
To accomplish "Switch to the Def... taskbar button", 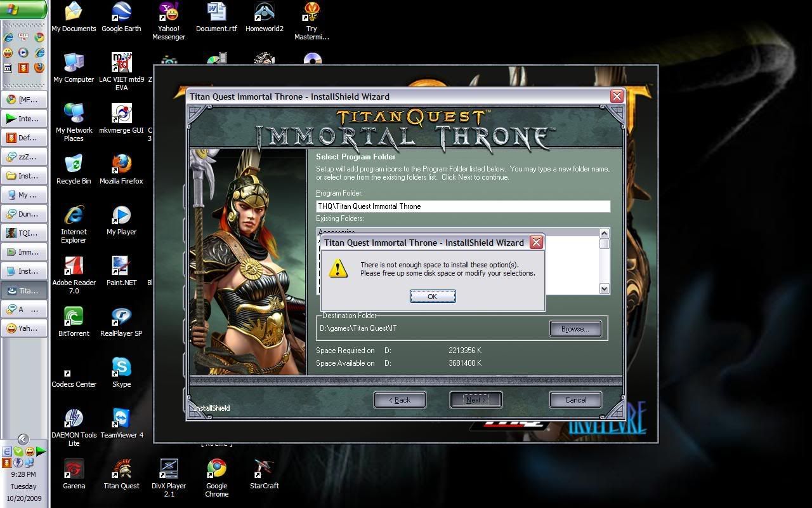I will pos(23,138).
